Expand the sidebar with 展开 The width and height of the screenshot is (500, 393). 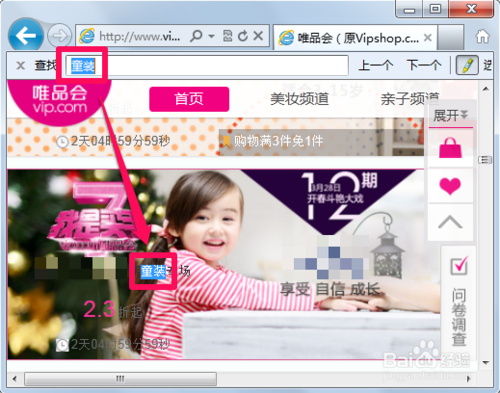tap(450, 116)
